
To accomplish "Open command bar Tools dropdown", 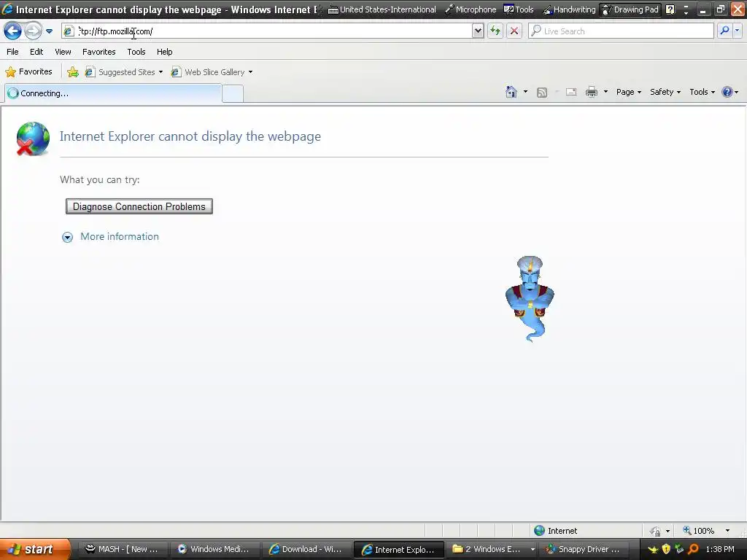I will (703, 92).
